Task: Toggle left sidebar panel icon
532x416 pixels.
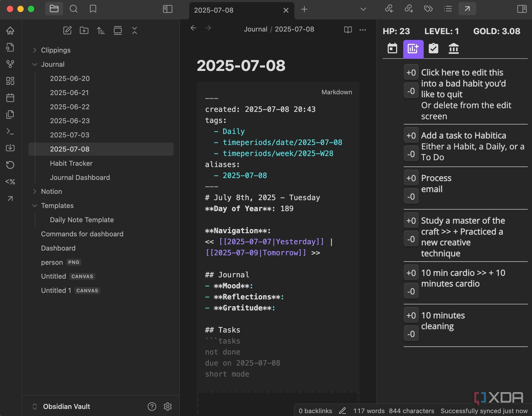Action: pyautogui.click(x=168, y=9)
